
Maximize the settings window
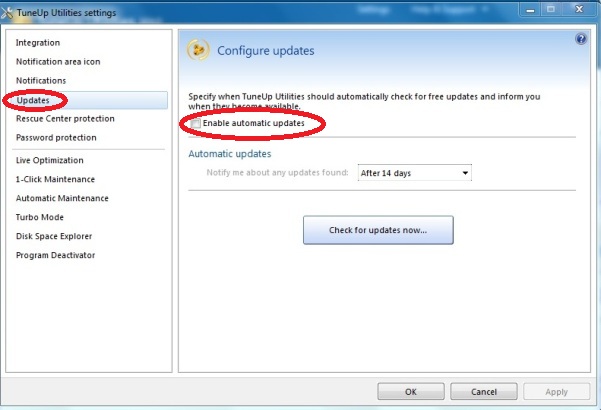pos(551,10)
